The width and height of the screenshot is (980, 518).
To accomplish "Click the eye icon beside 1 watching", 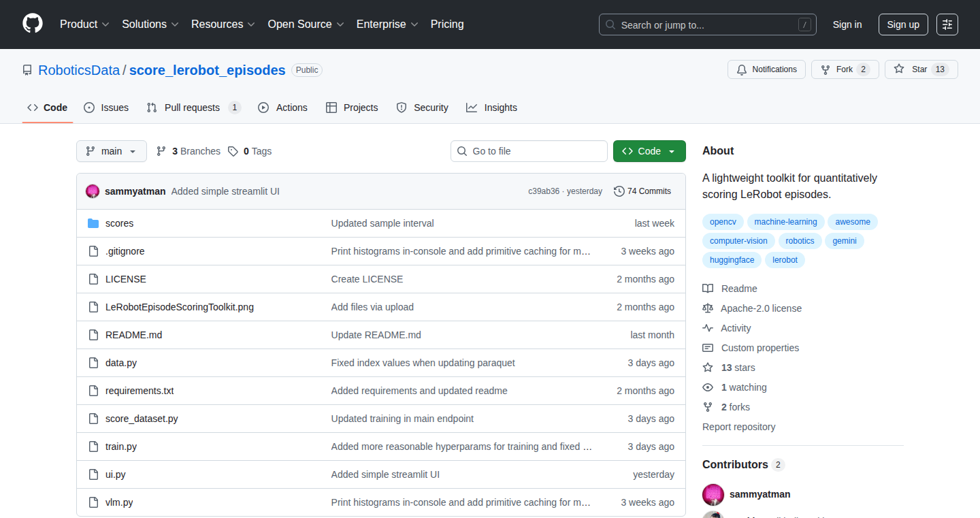I will pyautogui.click(x=708, y=387).
